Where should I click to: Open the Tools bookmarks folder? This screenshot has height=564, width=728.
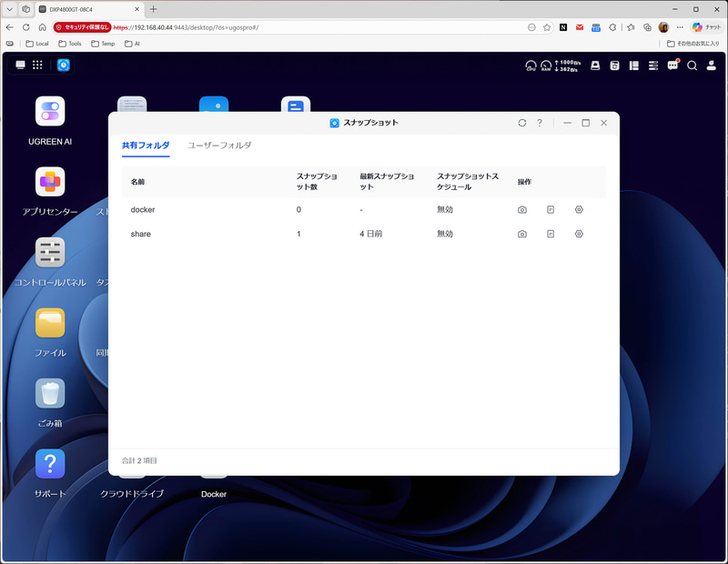[70, 44]
